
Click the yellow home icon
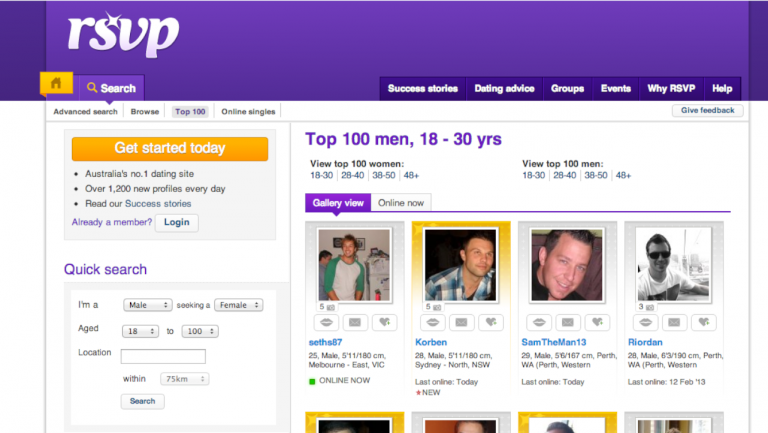56,83
